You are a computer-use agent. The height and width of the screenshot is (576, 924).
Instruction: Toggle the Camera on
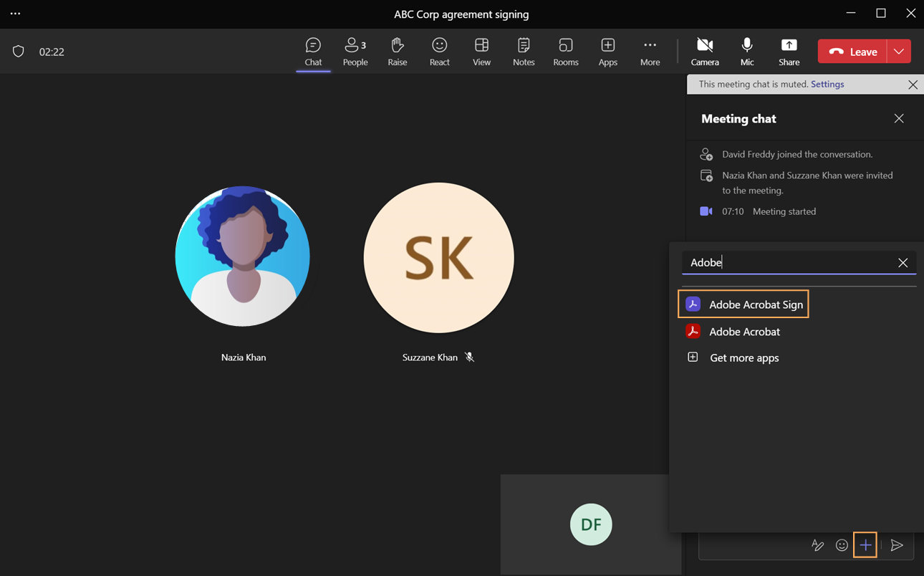(704, 51)
